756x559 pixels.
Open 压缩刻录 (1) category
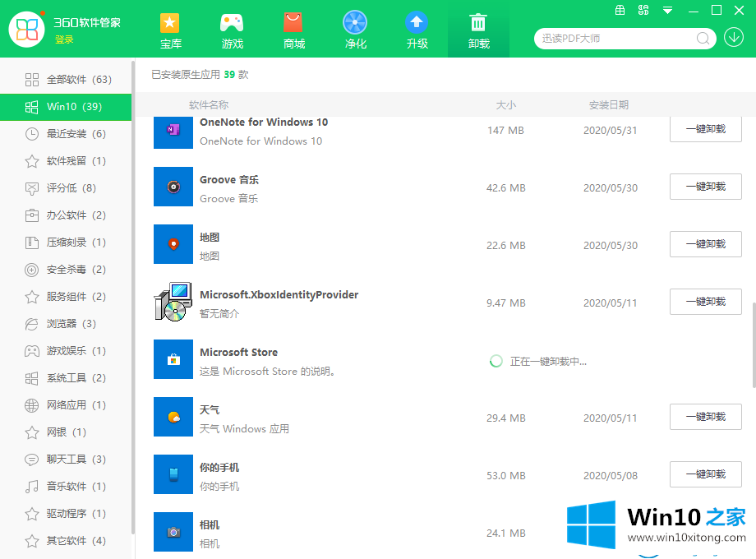[x=66, y=243]
